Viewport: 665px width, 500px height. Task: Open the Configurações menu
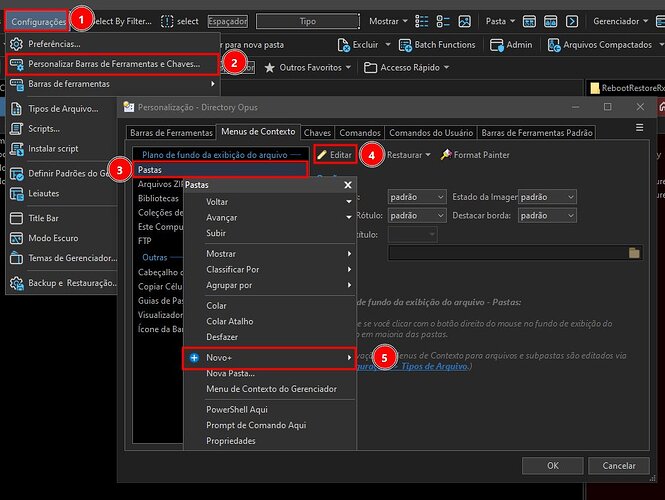click(37, 21)
